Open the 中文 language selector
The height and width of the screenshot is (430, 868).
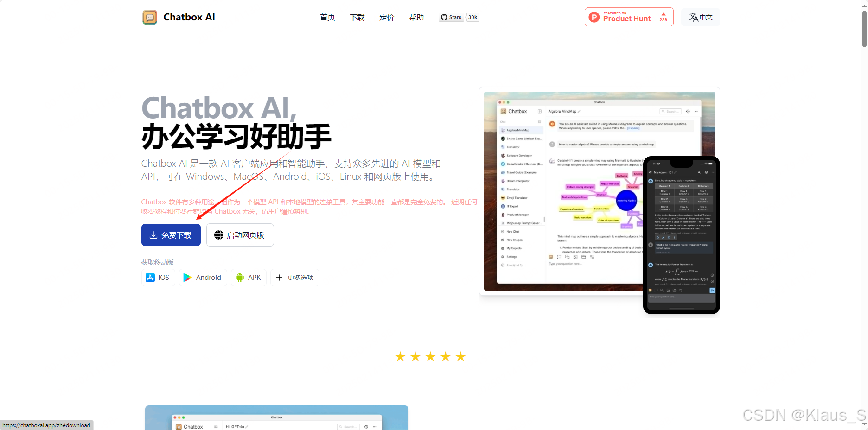(x=701, y=17)
